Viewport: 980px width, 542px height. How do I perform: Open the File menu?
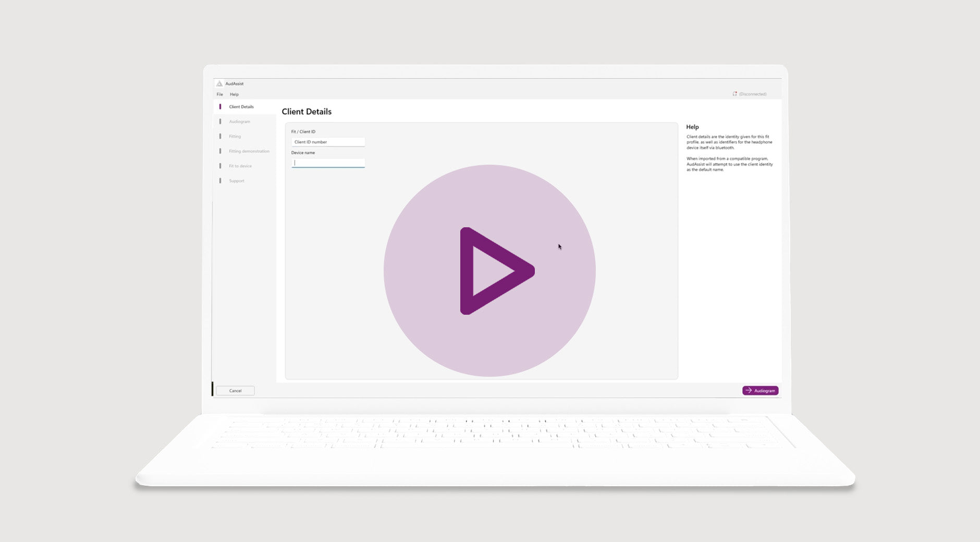click(x=219, y=94)
